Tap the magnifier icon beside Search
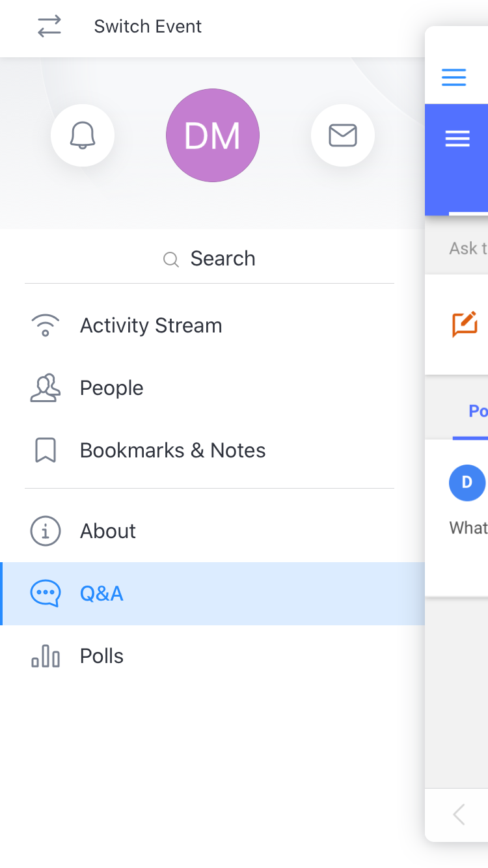 pyautogui.click(x=170, y=260)
